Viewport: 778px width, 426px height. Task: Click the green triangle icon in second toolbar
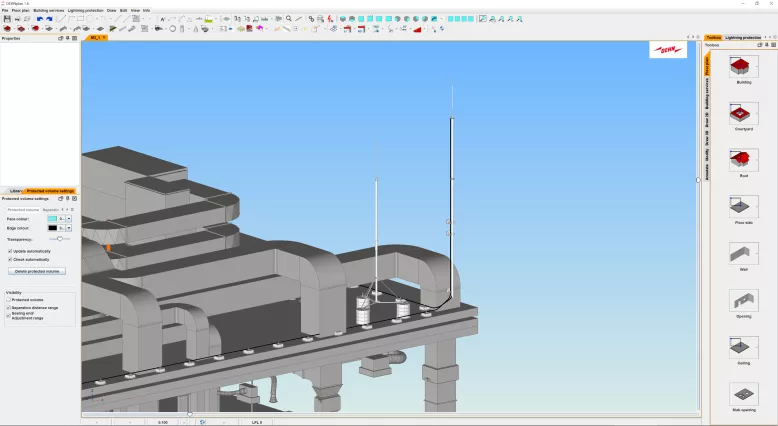tap(113, 29)
